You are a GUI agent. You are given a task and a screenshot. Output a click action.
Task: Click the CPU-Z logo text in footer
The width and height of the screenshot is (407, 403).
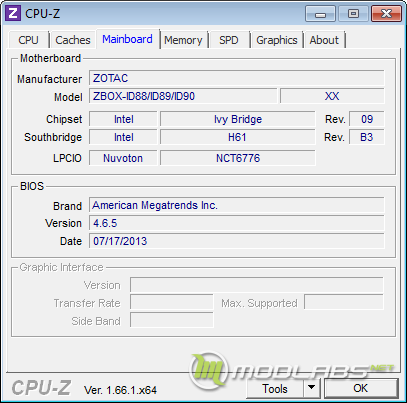pos(41,388)
